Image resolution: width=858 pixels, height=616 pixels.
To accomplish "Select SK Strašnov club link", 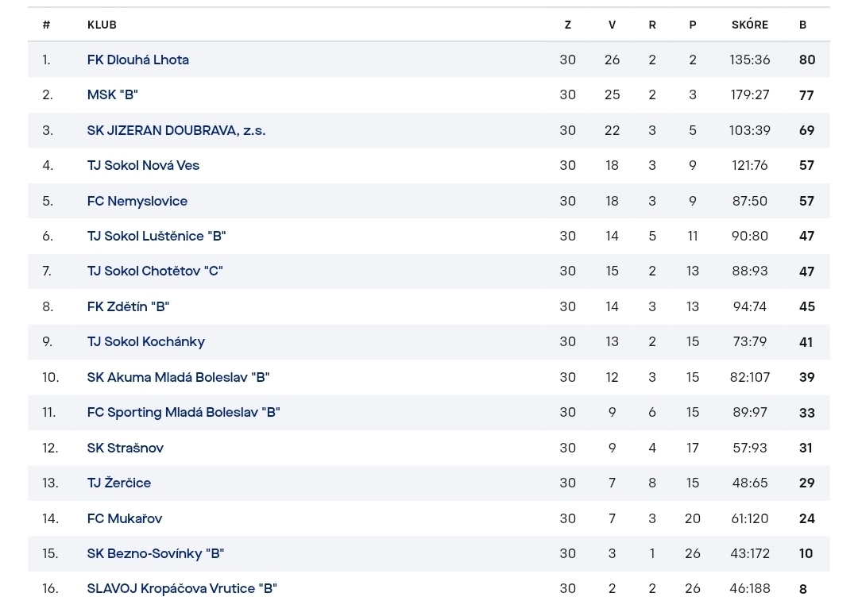I will point(126,448).
